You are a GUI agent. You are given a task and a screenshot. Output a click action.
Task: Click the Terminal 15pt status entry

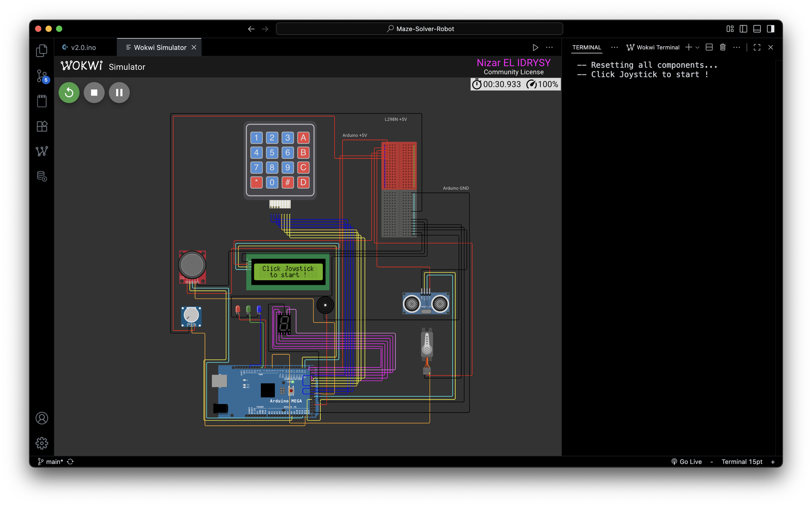(x=742, y=462)
